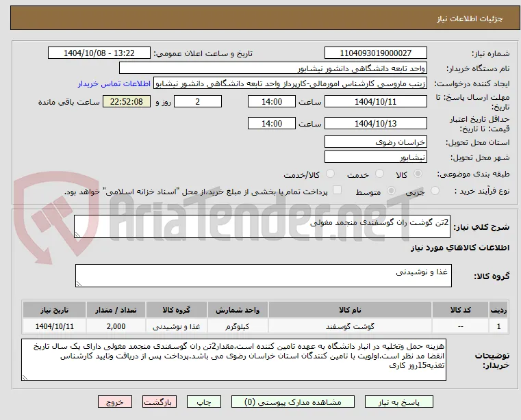Click the تعداد / مقدار column header
The width and height of the screenshot is (521, 420).
(116, 310)
